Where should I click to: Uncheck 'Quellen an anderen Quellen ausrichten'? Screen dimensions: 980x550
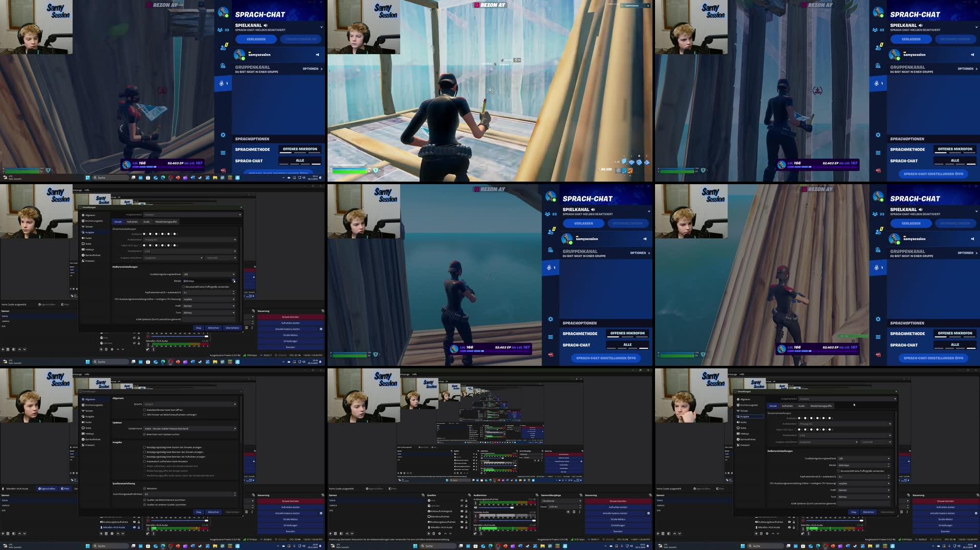click(144, 504)
